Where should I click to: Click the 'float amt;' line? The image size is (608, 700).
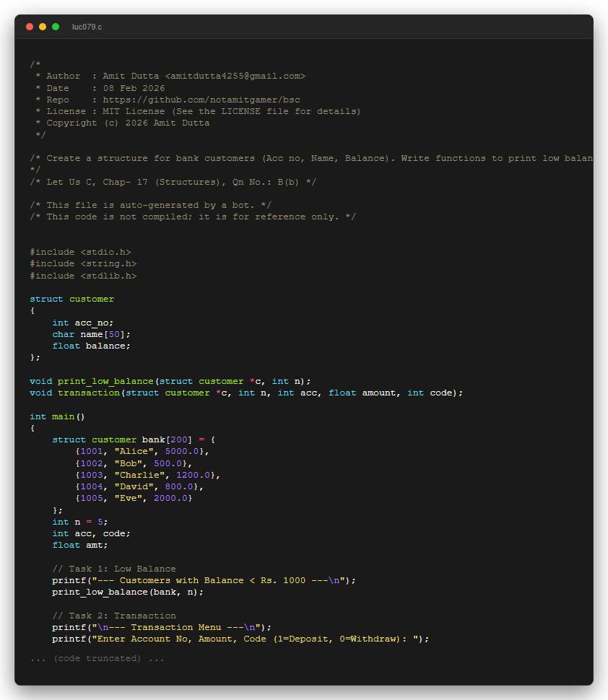[80, 545]
